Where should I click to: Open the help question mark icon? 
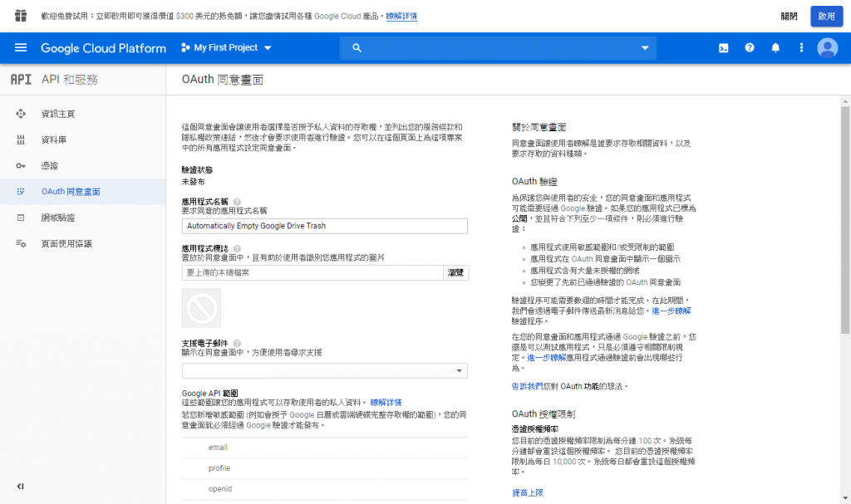point(750,47)
